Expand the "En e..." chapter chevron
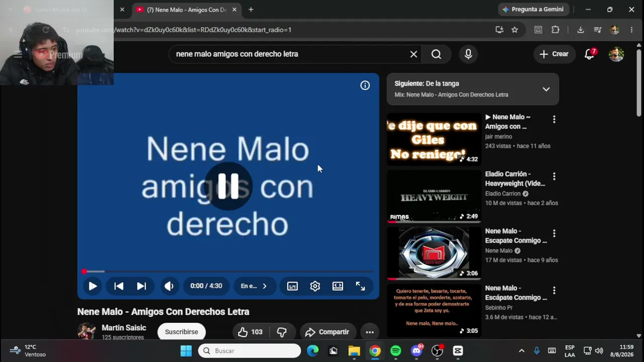 click(x=265, y=286)
